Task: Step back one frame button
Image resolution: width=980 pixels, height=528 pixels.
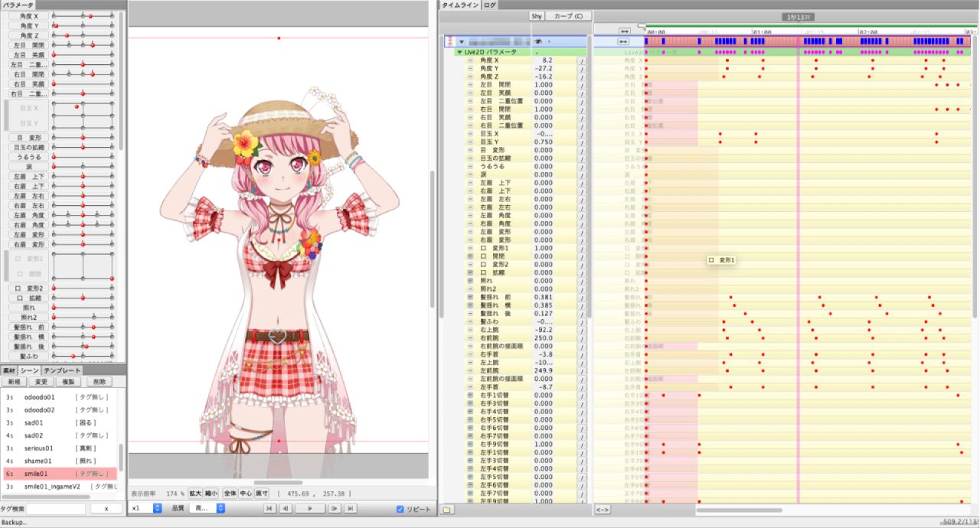Action: [285, 508]
